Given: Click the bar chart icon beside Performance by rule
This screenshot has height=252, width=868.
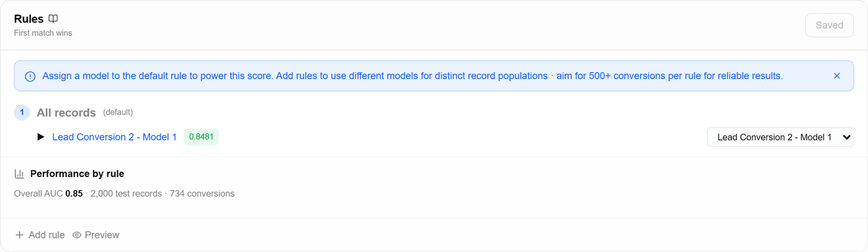Looking at the screenshot, I should (x=19, y=174).
